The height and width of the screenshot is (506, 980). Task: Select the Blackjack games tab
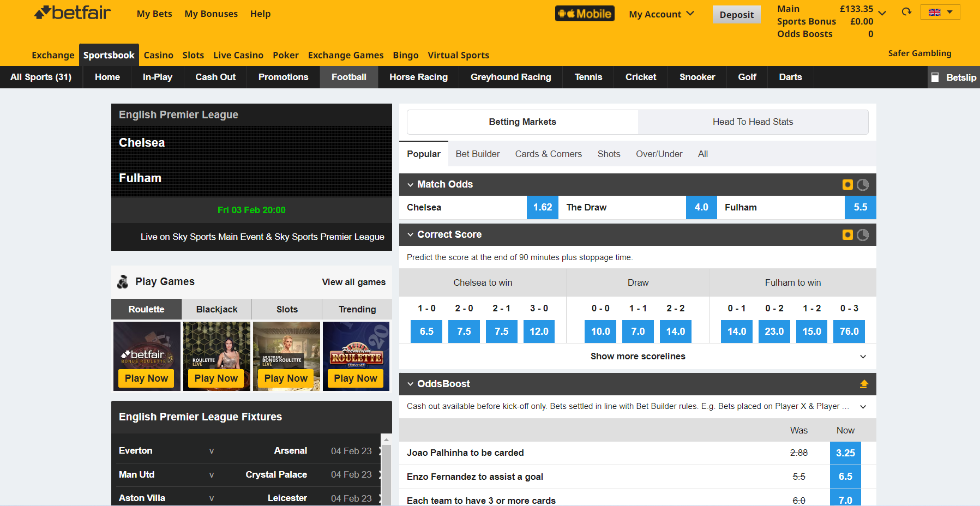[217, 309]
